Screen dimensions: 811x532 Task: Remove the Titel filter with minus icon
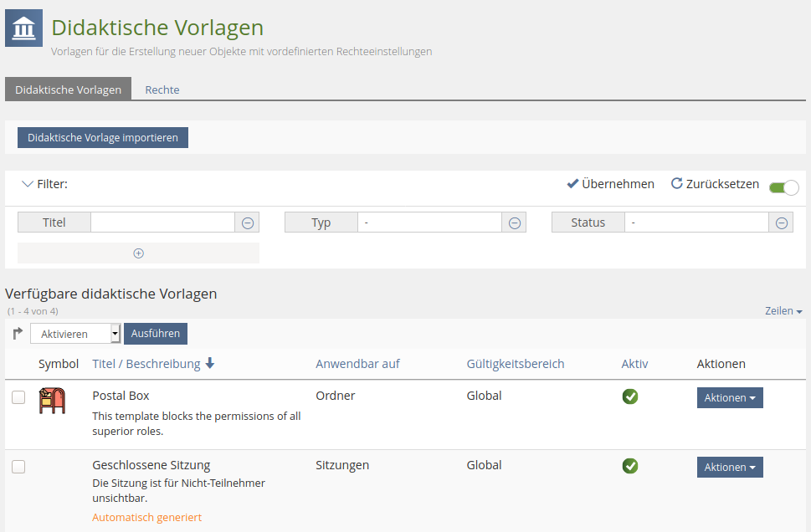click(248, 223)
